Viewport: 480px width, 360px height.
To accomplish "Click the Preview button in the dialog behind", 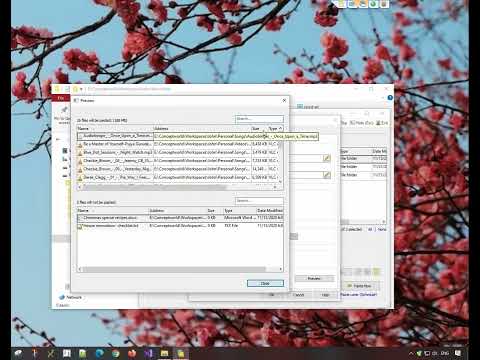I will tap(314, 278).
